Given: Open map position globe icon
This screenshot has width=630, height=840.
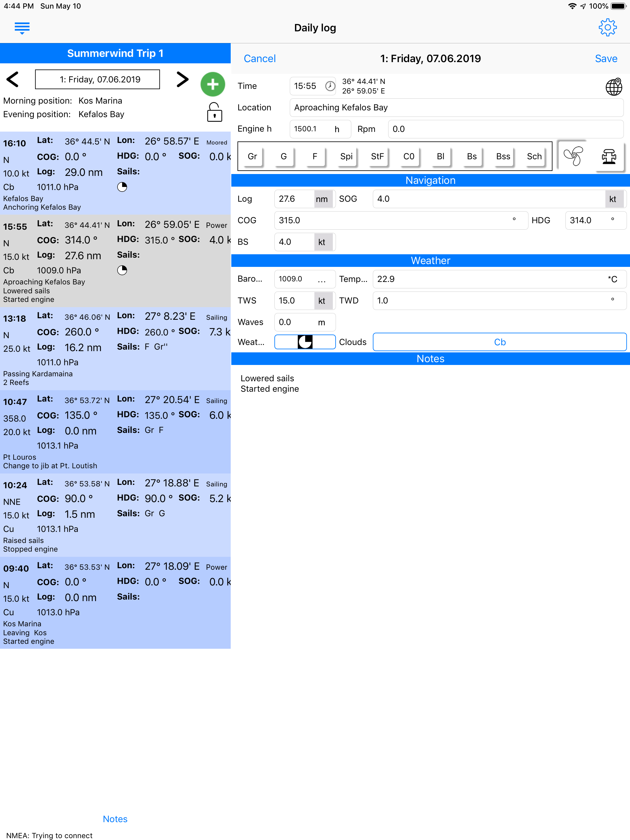Looking at the screenshot, I should click(x=613, y=87).
